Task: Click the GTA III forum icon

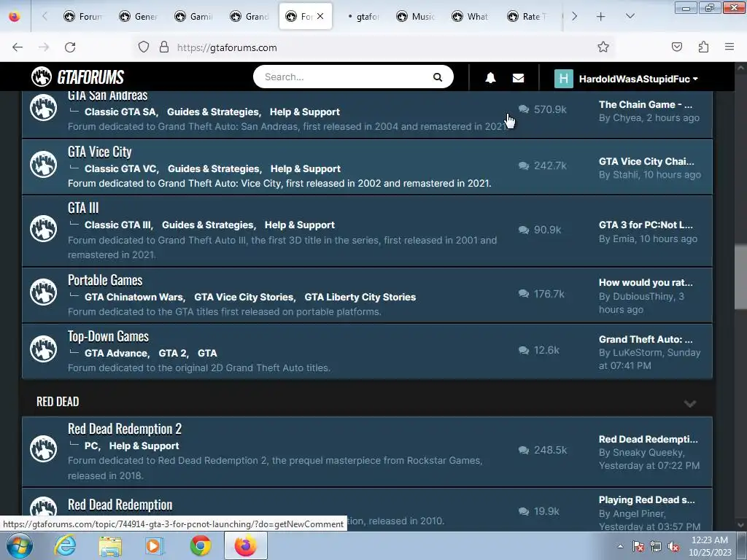Action: pyautogui.click(x=43, y=228)
